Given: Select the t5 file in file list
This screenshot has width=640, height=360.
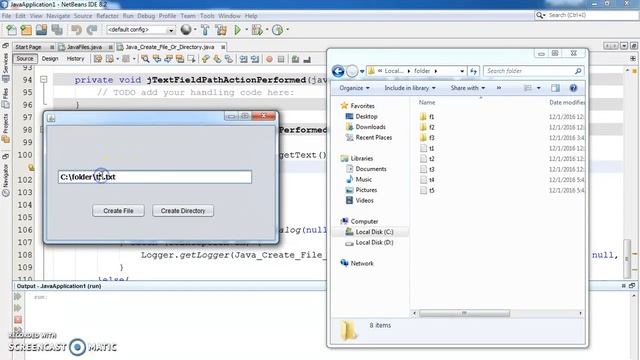Looking at the screenshot, I should coord(427,190).
